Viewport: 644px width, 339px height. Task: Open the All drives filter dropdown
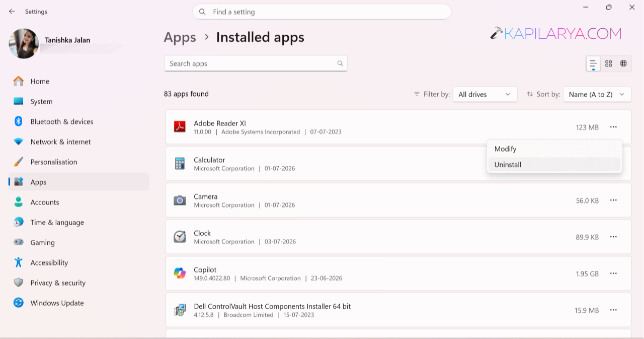click(x=485, y=94)
